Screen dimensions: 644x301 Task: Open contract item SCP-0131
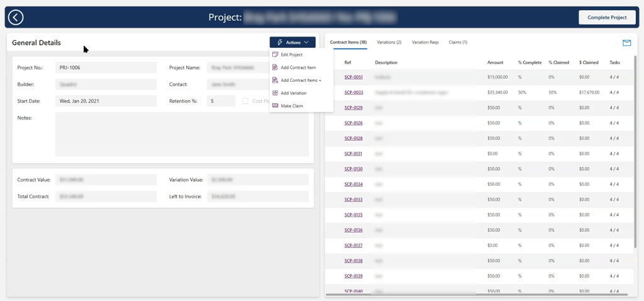pos(353,154)
